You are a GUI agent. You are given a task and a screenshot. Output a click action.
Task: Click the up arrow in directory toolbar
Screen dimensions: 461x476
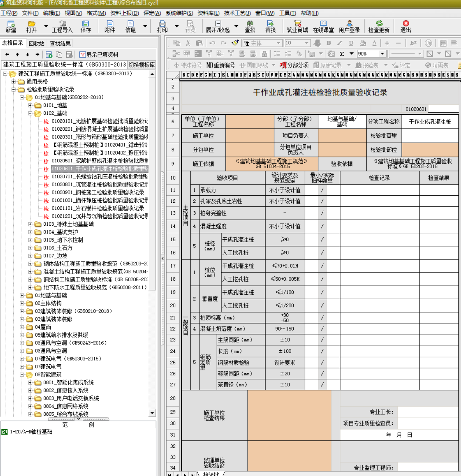coord(17,55)
